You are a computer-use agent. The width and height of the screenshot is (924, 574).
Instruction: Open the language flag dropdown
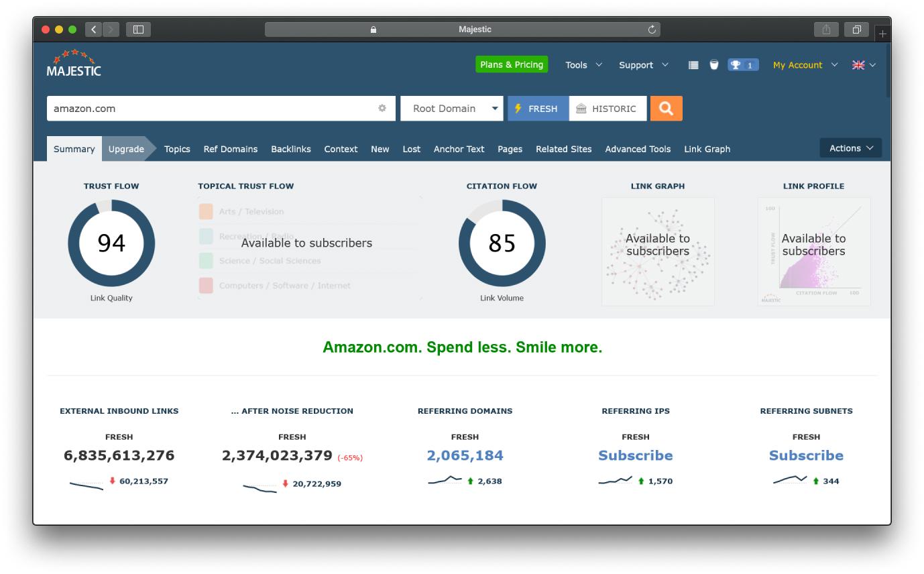[x=864, y=65]
